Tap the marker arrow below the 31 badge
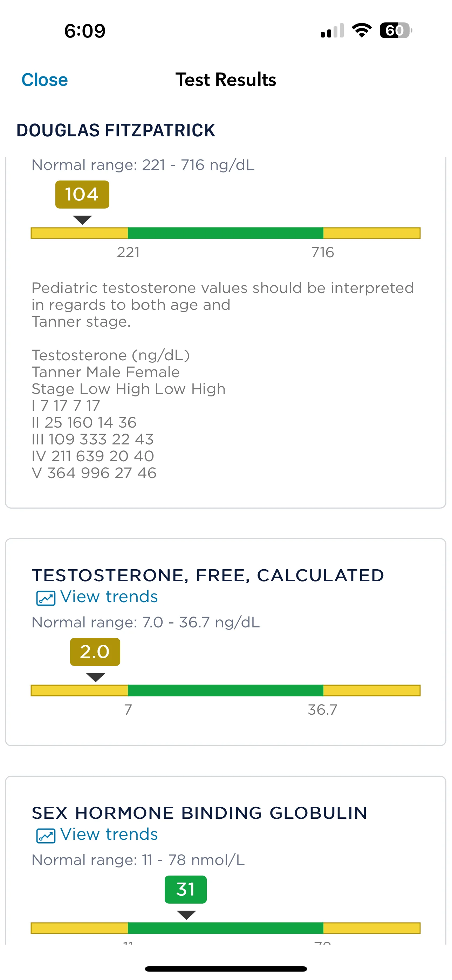 pyautogui.click(x=186, y=915)
